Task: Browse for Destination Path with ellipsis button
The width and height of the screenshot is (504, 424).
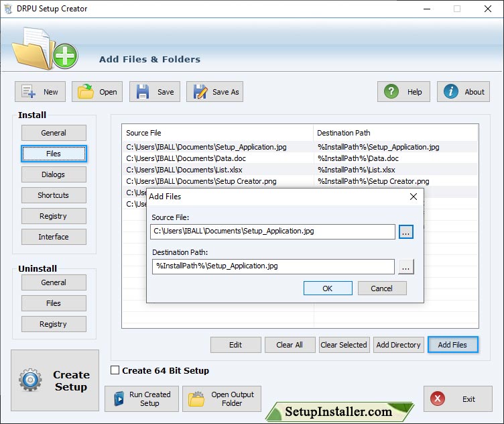Action: pyautogui.click(x=406, y=267)
